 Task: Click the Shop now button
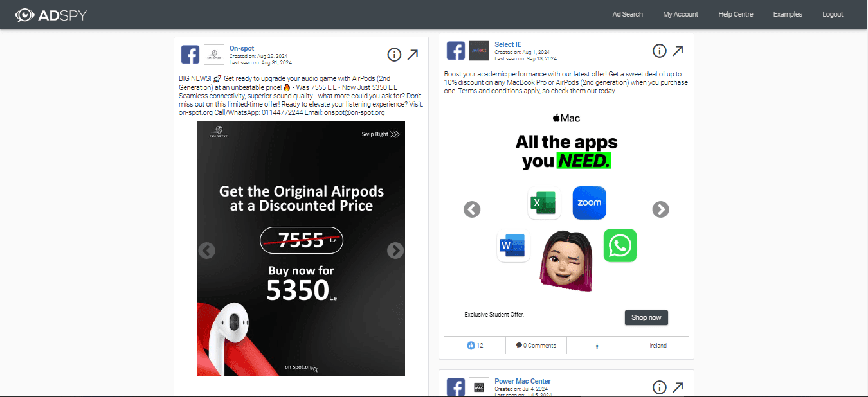tap(646, 317)
